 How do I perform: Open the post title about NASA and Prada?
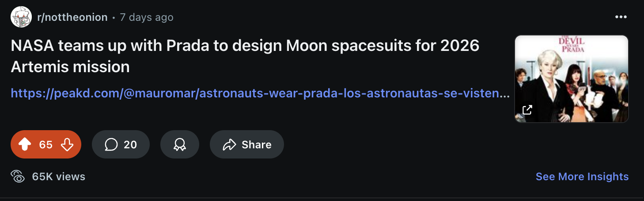pos(245,56)
